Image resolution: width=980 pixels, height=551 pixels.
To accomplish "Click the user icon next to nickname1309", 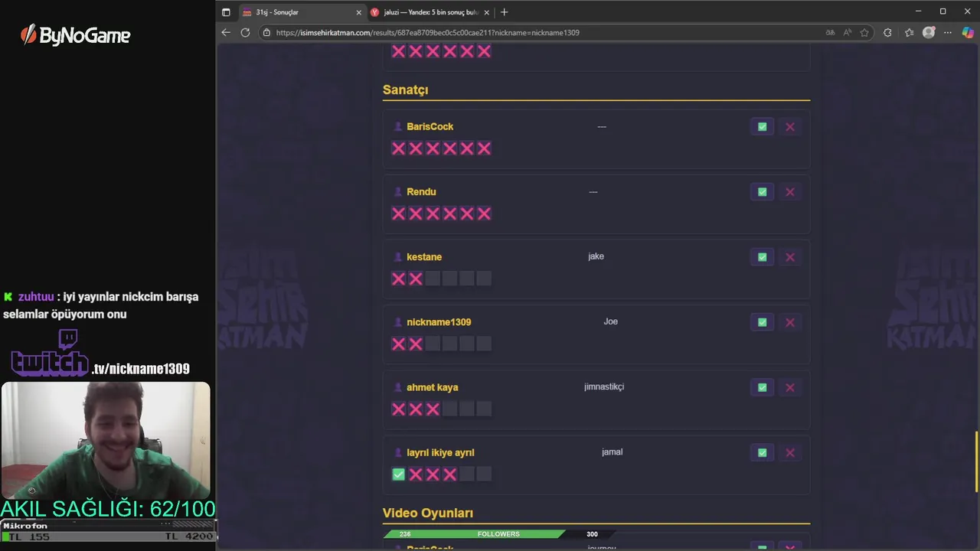I will pos(397,321).
